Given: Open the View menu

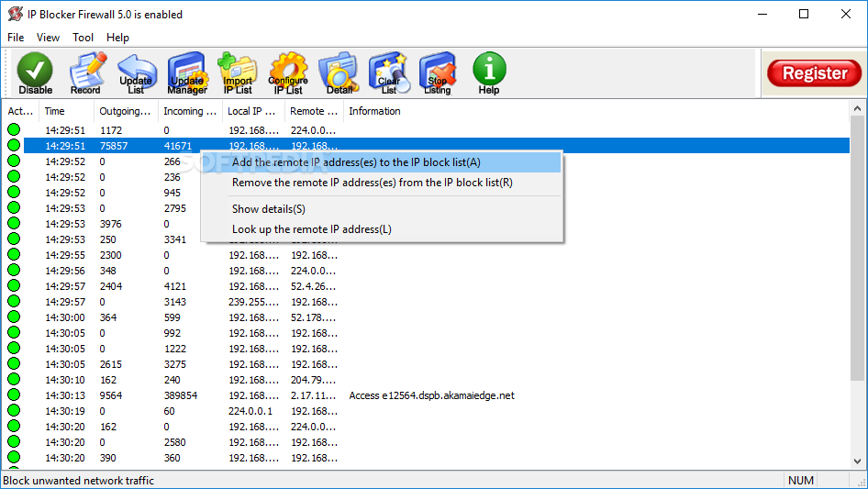Looking at the screenshot, I should (48, 38).
